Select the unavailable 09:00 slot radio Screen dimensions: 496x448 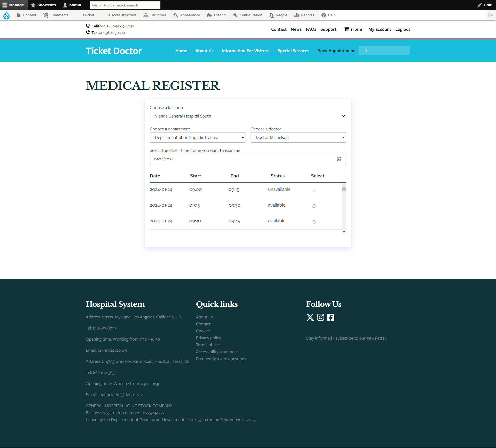[x=314, y=190]
